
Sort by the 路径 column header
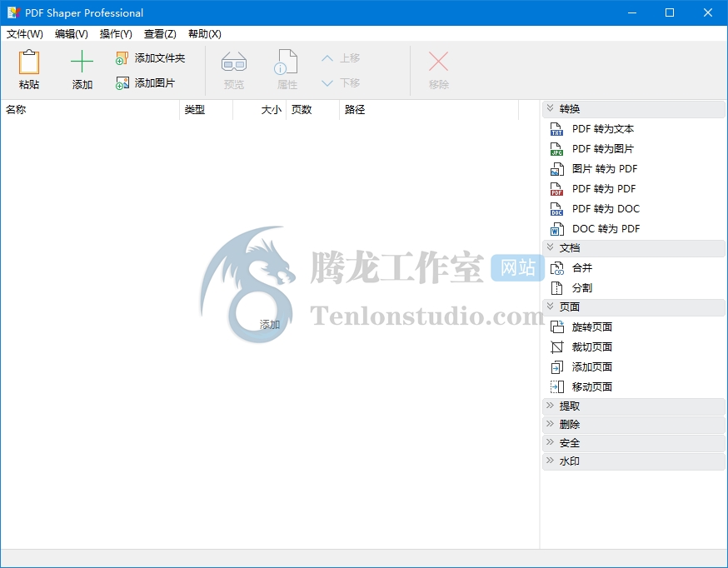tap(429, 110)
